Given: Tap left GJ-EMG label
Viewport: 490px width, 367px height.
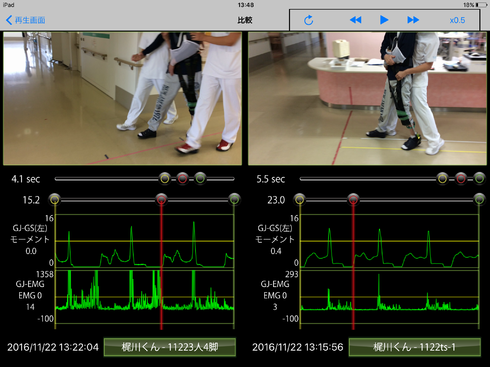Looking at the screenshot, I should [30, 284].
